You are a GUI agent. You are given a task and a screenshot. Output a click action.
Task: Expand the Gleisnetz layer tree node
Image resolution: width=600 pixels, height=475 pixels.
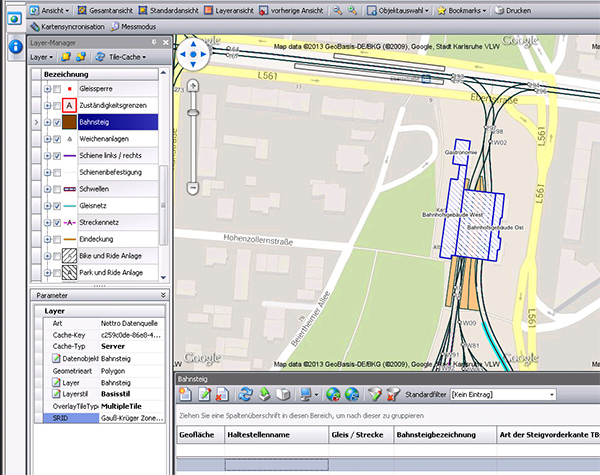(x=46, y=205)
